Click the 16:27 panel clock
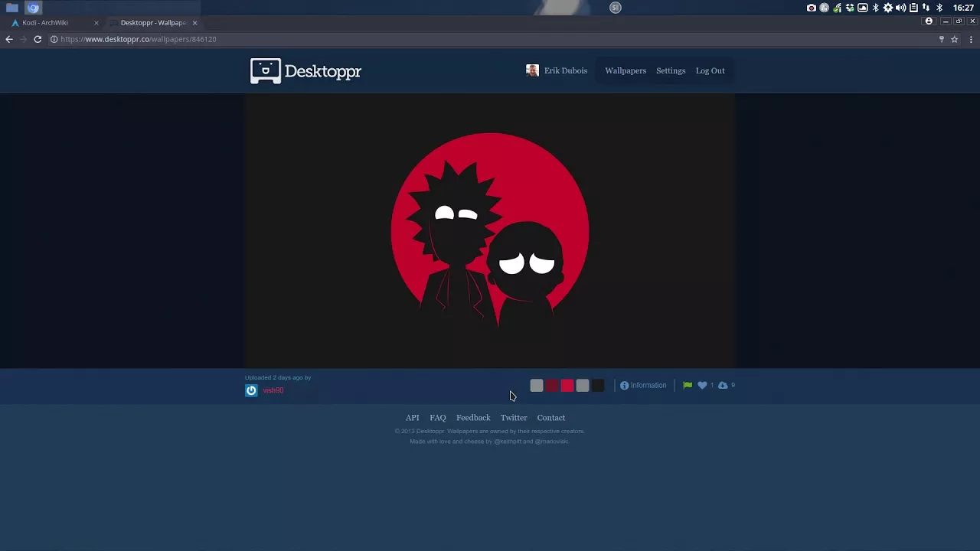The width and height of the screenshot is (980, 551). pyautogui.click(x=963, y=8)
